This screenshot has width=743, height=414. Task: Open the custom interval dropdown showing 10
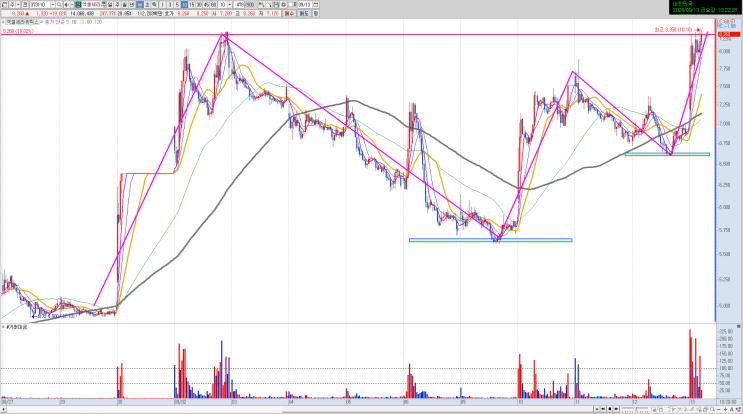(230, 4)
